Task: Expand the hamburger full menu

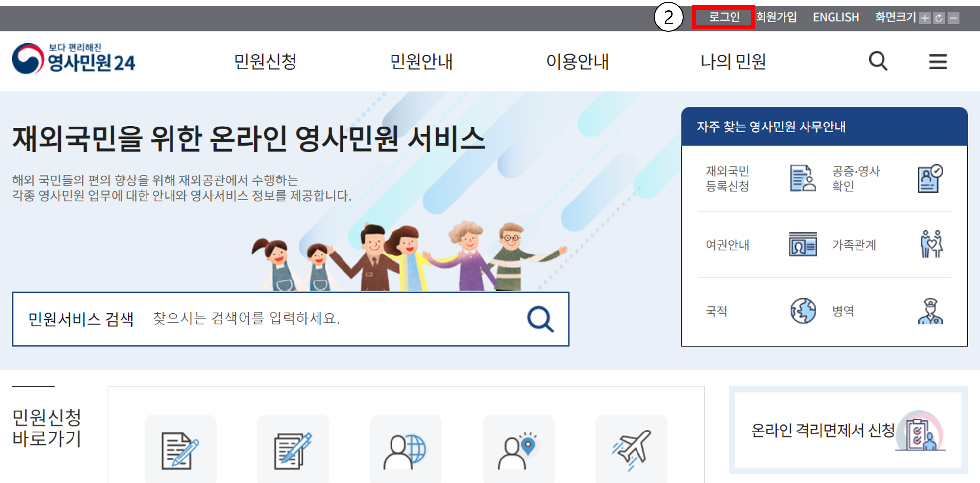Action: tap(937, 62)
